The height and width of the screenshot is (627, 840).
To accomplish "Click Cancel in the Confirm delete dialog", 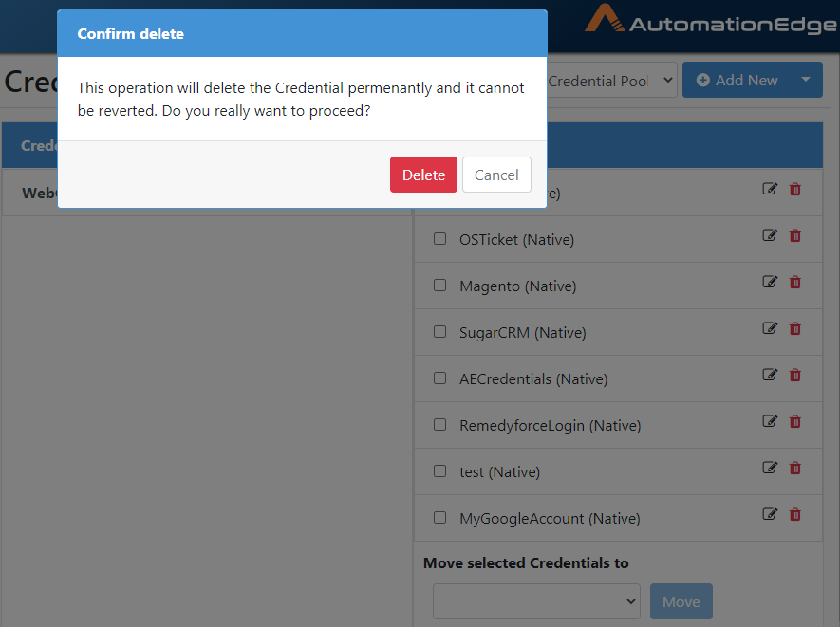I will [x=496, y=175].
